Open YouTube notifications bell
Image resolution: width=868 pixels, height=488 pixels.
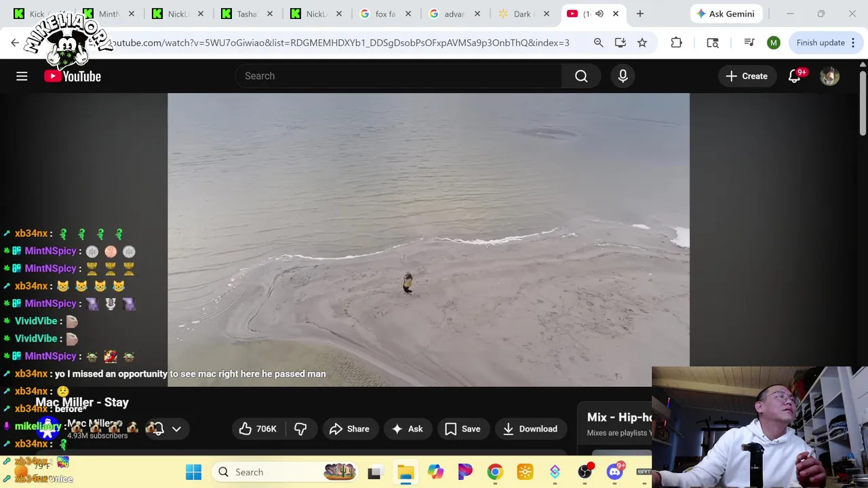click(x=795, y=76)
